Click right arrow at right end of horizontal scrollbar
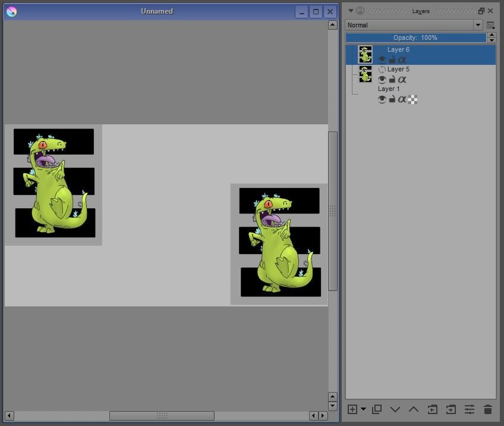 [323, 416]
